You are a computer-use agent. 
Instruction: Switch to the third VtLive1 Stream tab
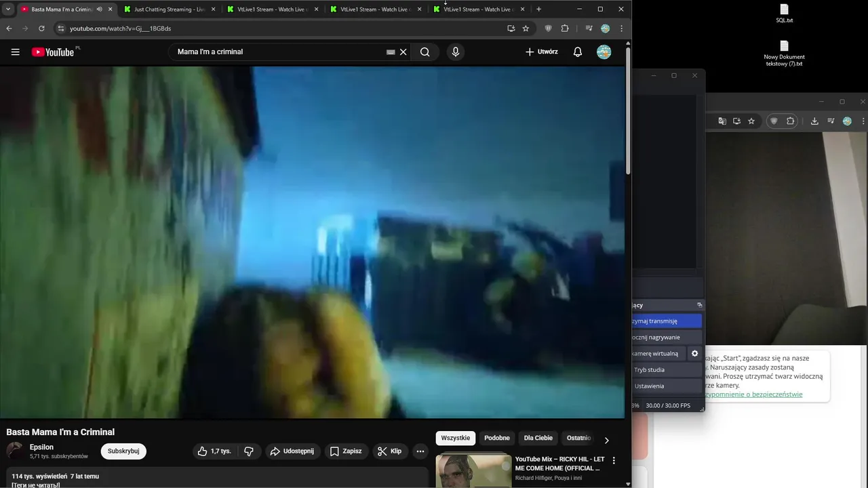click(479, 9)
